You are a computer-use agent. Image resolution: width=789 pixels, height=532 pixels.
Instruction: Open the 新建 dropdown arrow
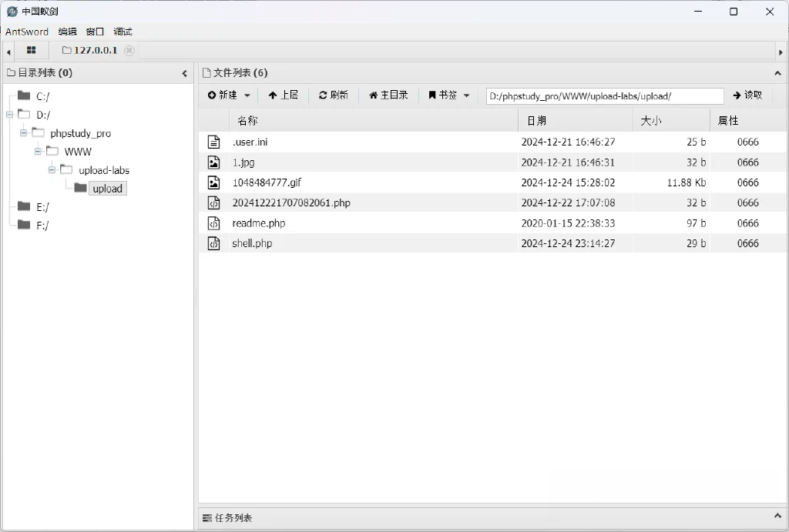coord(247,95)
